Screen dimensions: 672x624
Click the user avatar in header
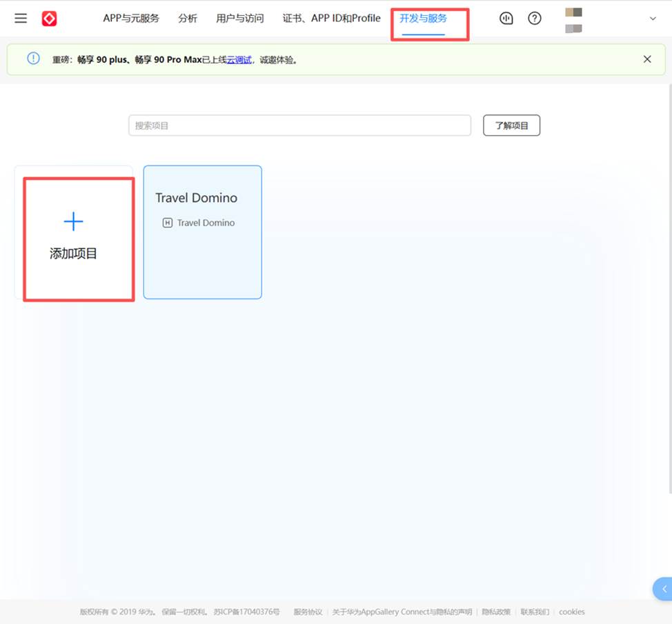tap(573, 19)
